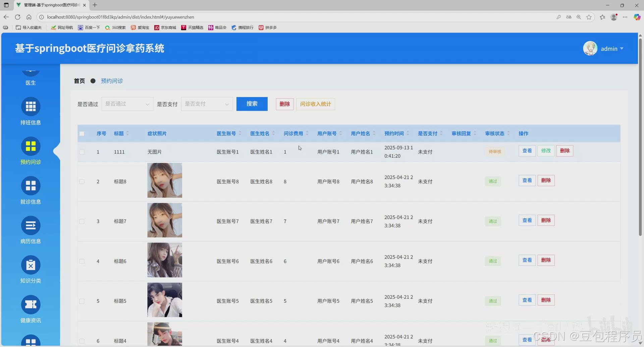This screenshot has height=347, width=644.
Task: Open the 是否通过 filter dropdown
Action: tap(127, 104)
